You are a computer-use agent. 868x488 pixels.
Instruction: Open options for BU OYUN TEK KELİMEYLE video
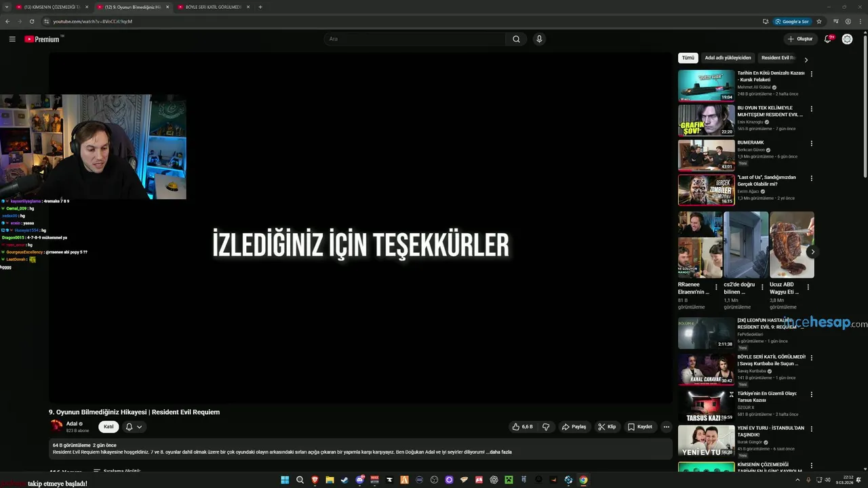tap(811, 108)
